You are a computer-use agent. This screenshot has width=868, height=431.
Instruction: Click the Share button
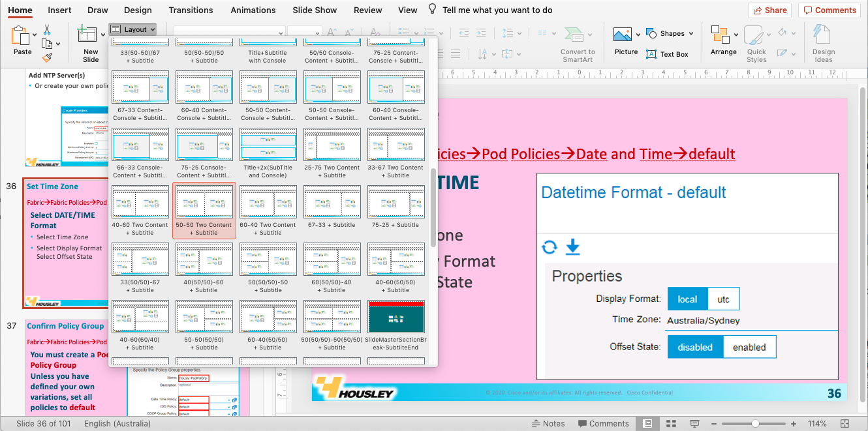[x=769, y=10]
